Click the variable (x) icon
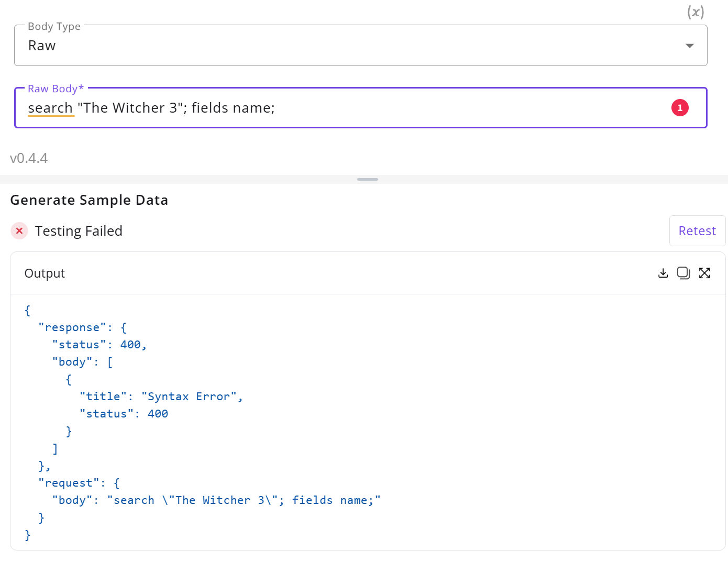 tap(696, 12)
